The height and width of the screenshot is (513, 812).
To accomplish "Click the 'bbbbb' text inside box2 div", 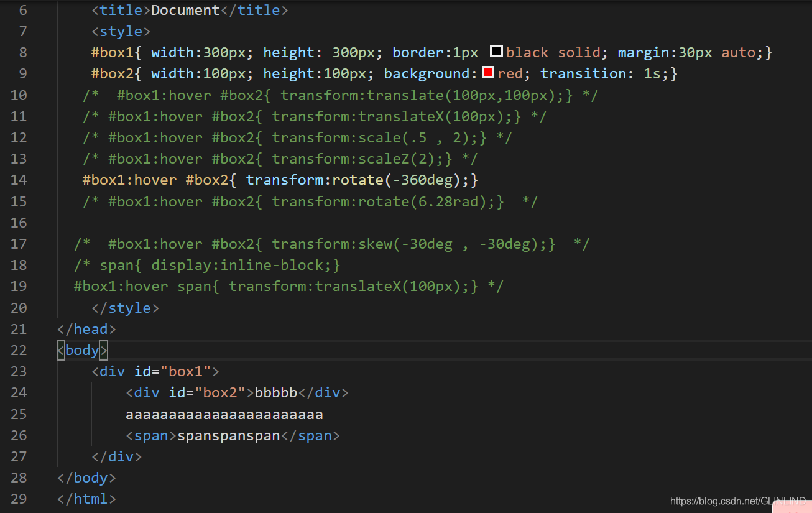I will pyautogui.click(x=276, y=392).
